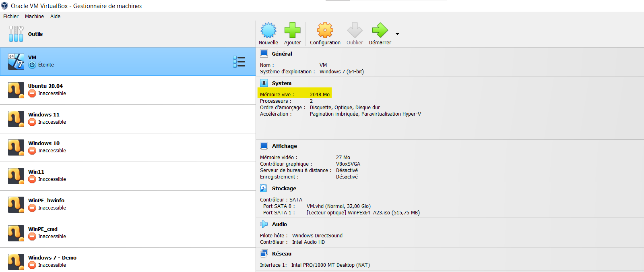Click the Stockage section disk icon
Image resolution: width=644 pixels, height=272 pixels.
264,188
